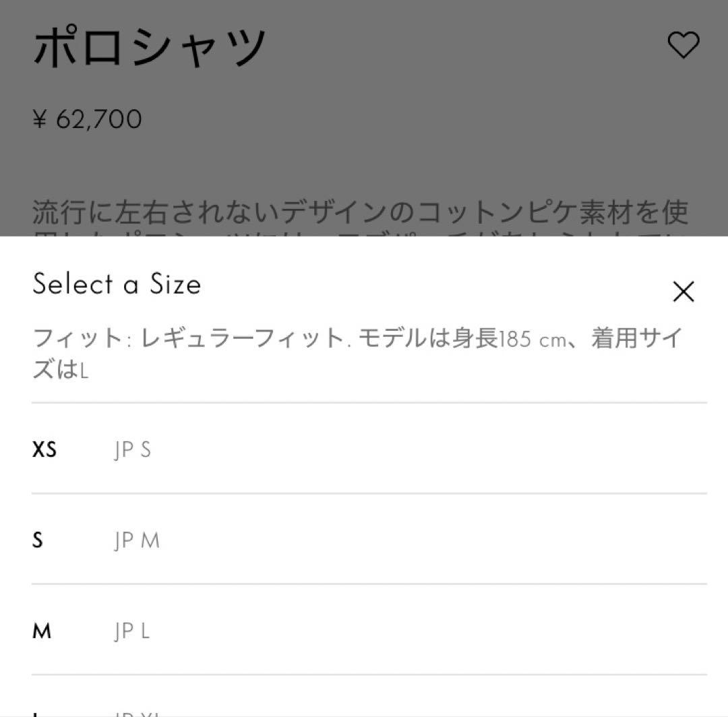Select the XS size row
The width and height of the screenshot is (728, 717).
click(x=270, y=449)
